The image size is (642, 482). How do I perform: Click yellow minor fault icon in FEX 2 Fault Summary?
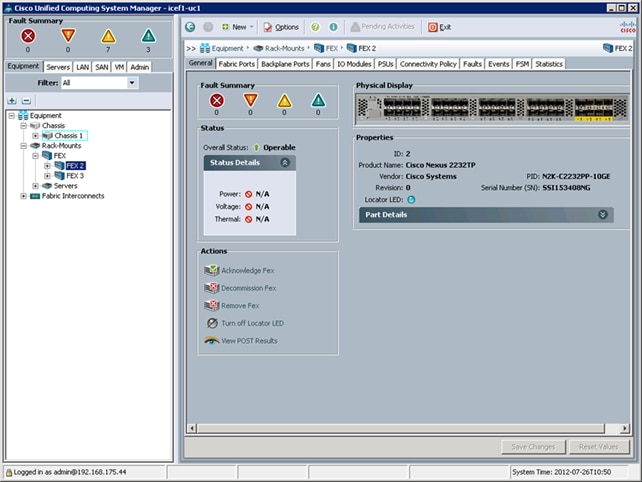click(x=284, y=101)
